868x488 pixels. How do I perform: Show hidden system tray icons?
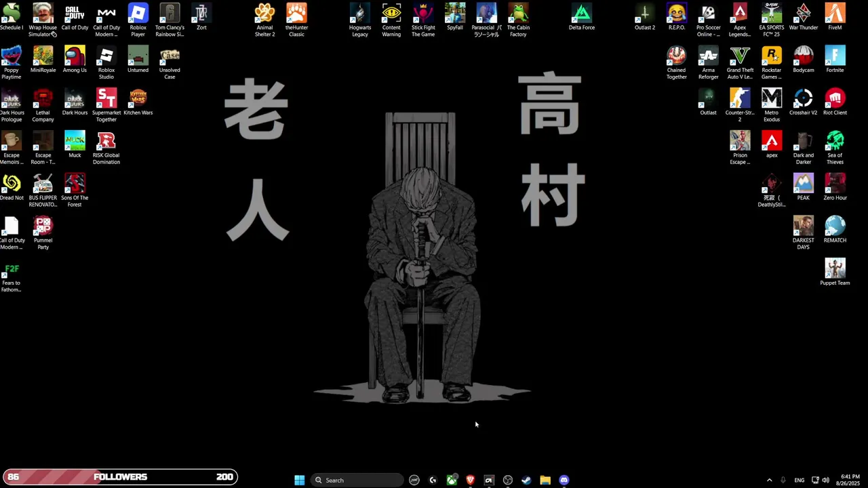[x=769, y=480]
